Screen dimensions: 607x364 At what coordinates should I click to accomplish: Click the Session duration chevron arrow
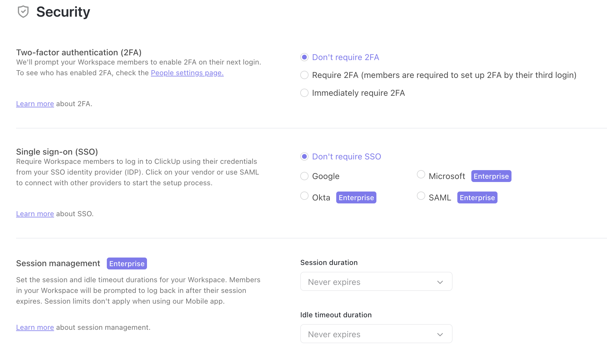440,282
